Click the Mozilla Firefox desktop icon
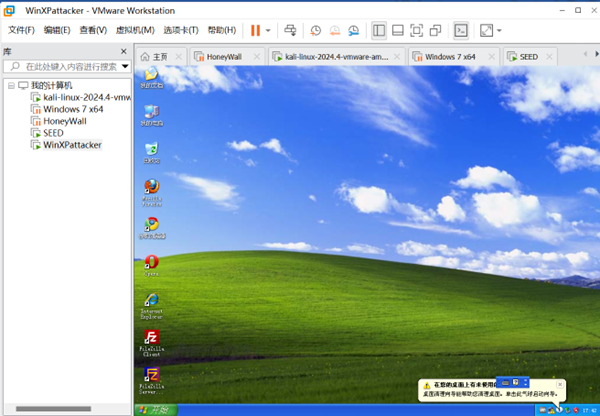Screen dimensions: 600x416 pyautogui.click(x=152, y=193)
